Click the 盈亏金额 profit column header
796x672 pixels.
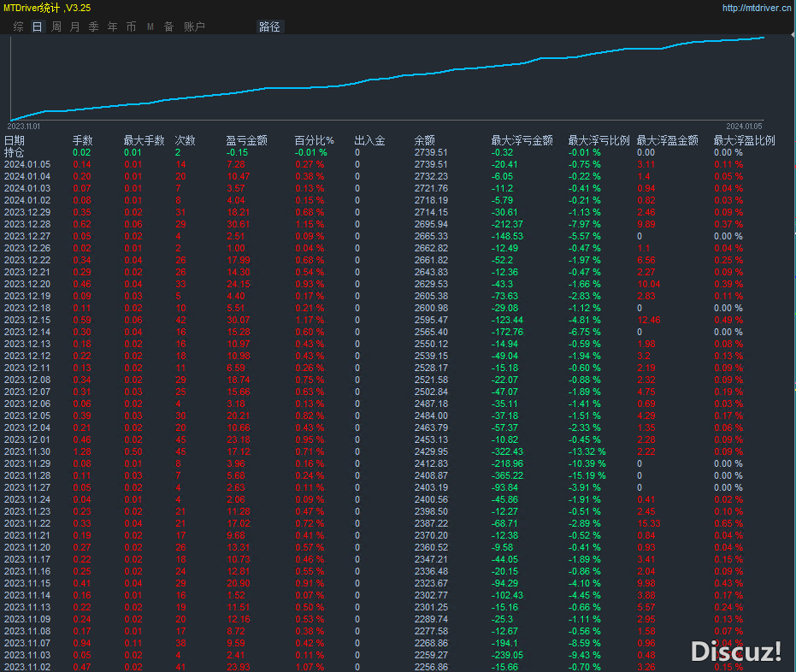[x=246, y=140]
